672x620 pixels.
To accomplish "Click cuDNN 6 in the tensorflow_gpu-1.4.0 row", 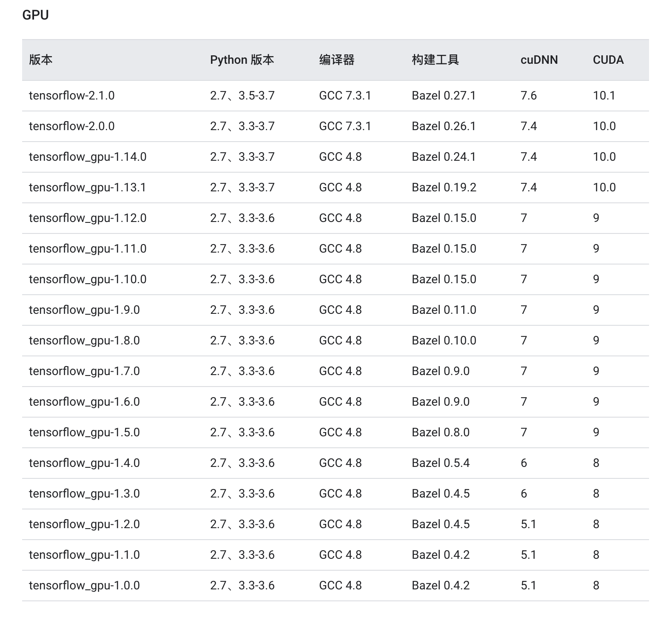I will pos(524,463).
